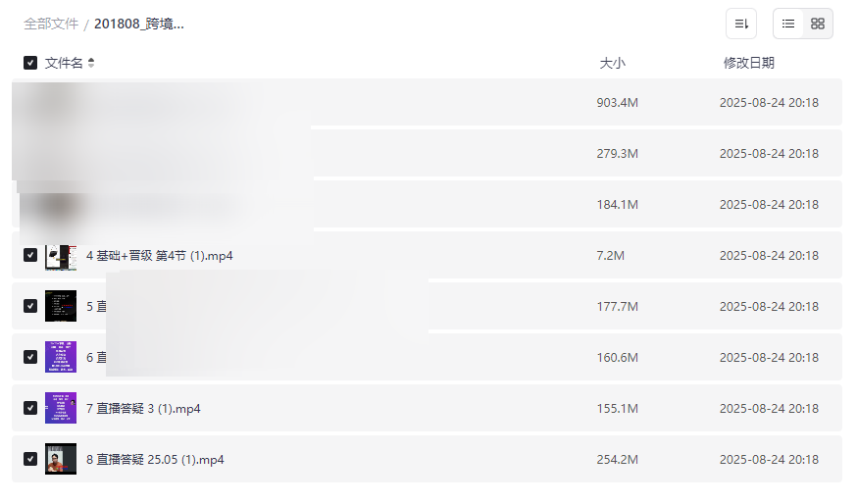Uncheck the 7 直播答疑 3 file checkbox

pos(30,408)
